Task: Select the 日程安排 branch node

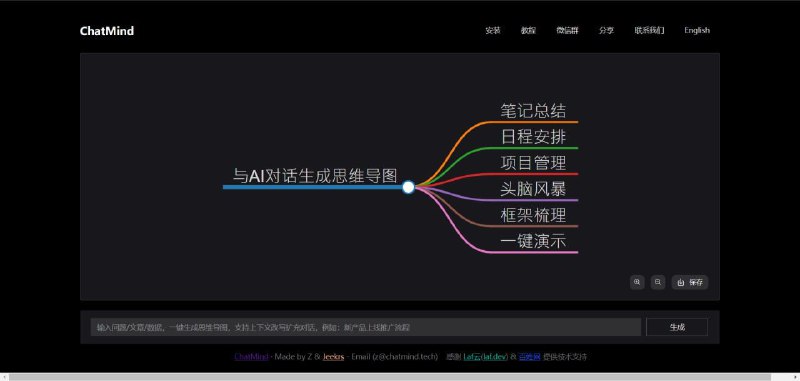Action: 533,137
